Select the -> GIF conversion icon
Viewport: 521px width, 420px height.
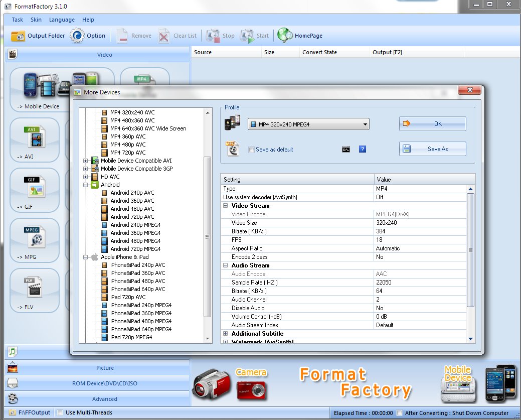coord(35,190)
